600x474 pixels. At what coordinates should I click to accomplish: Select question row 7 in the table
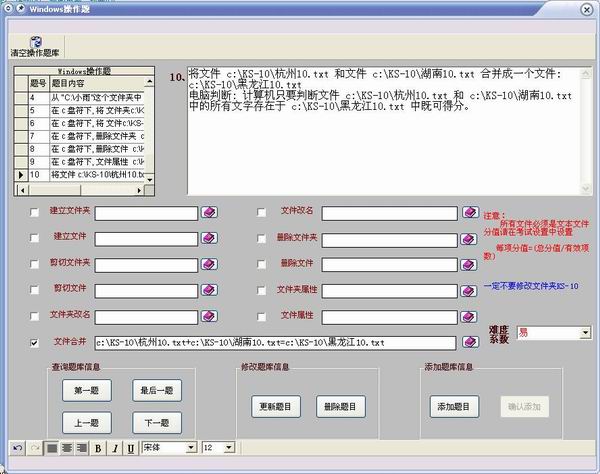(80, 136)
